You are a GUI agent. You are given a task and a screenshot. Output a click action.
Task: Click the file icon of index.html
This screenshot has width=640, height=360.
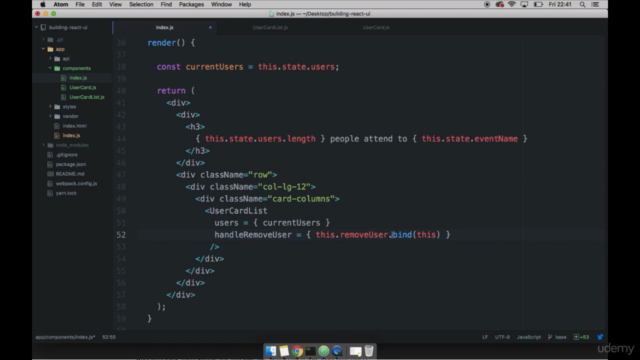[57, 126]
